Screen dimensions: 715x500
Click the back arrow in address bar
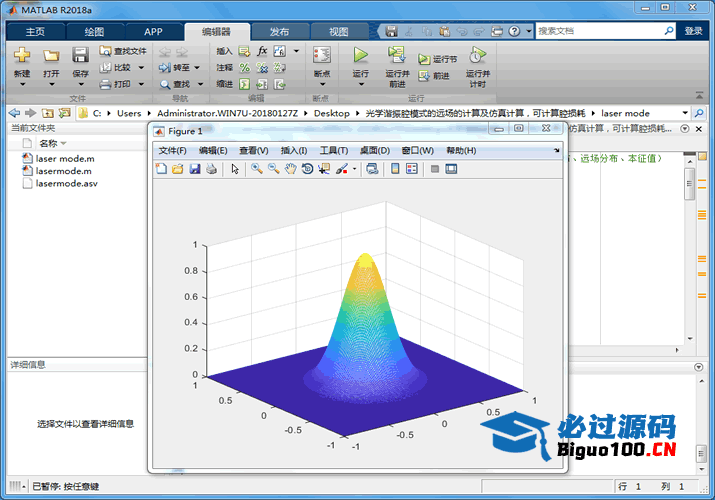pos(15,113)
